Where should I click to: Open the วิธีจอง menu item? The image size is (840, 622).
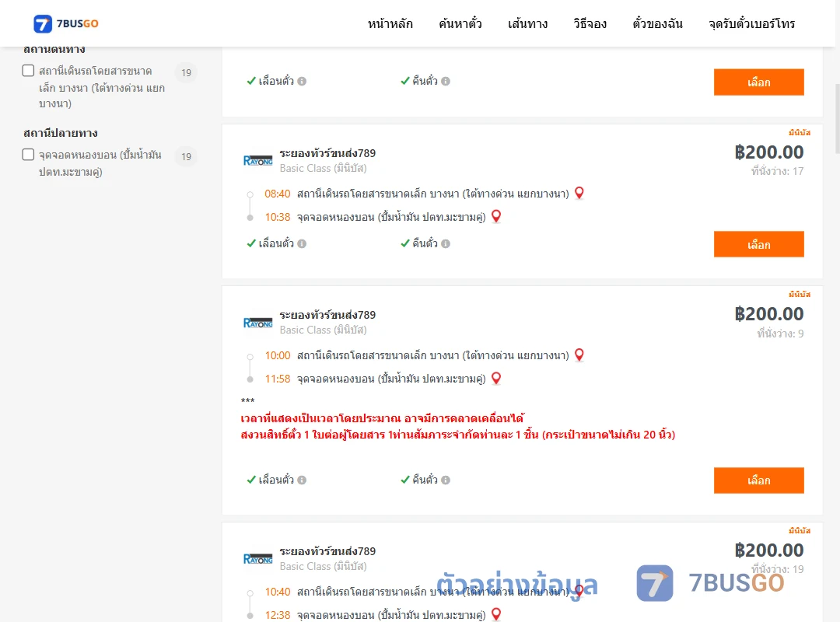[590, 23]
